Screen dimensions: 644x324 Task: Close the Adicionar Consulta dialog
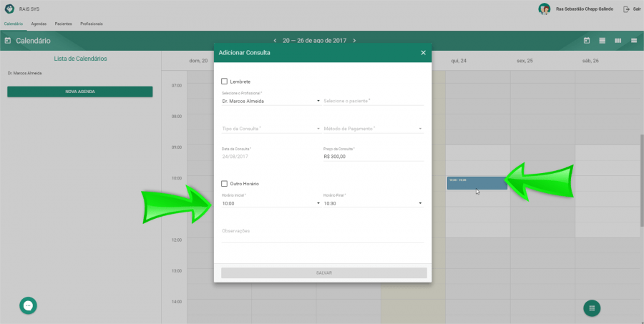(424, 52)
